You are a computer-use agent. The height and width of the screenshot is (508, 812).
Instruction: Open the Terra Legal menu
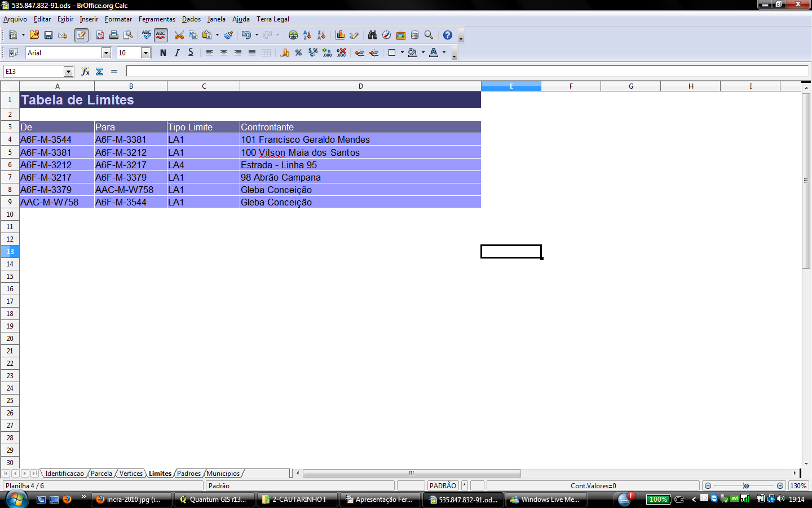[x=273, y=19]
